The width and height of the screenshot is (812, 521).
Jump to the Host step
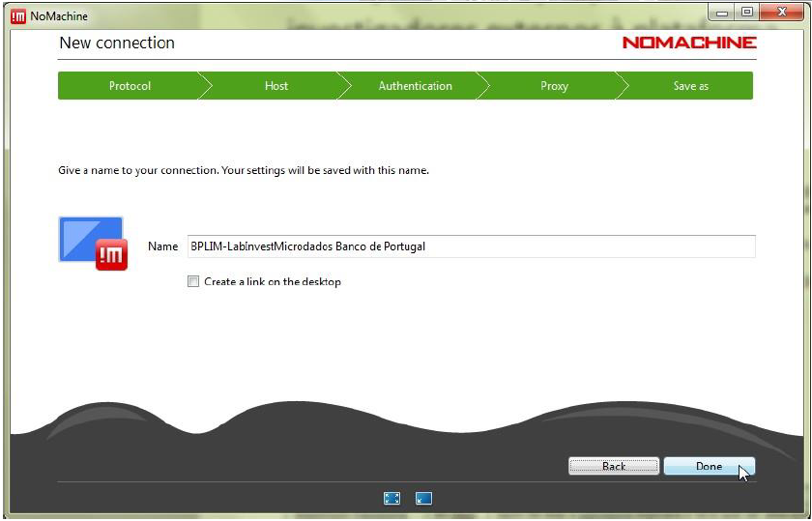276,86
